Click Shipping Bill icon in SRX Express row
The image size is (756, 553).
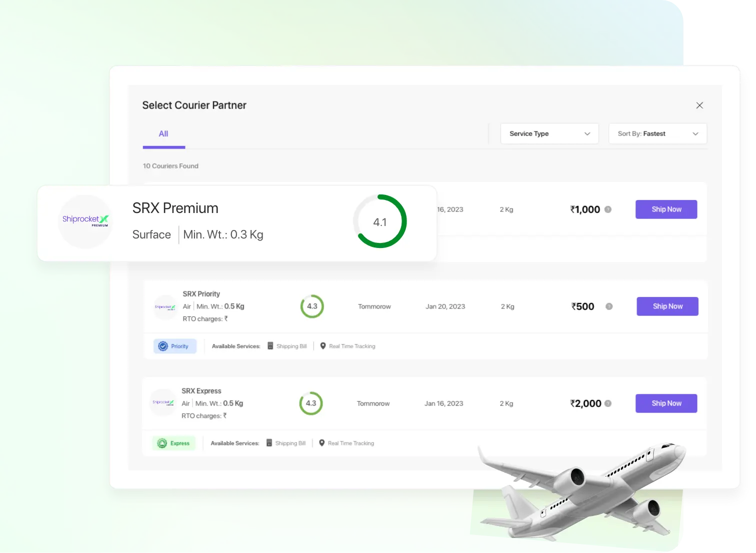coord(269,443)
